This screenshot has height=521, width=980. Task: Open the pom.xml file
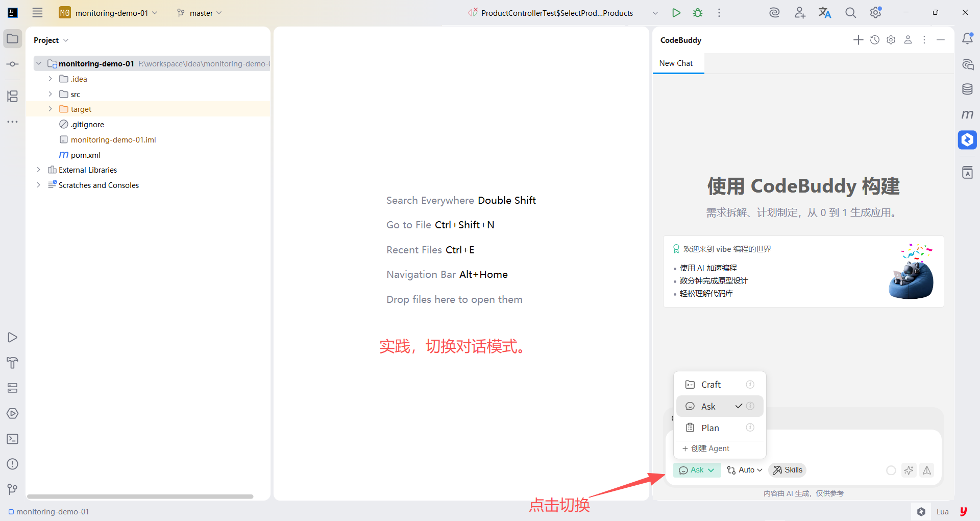(x=86, y=155)
